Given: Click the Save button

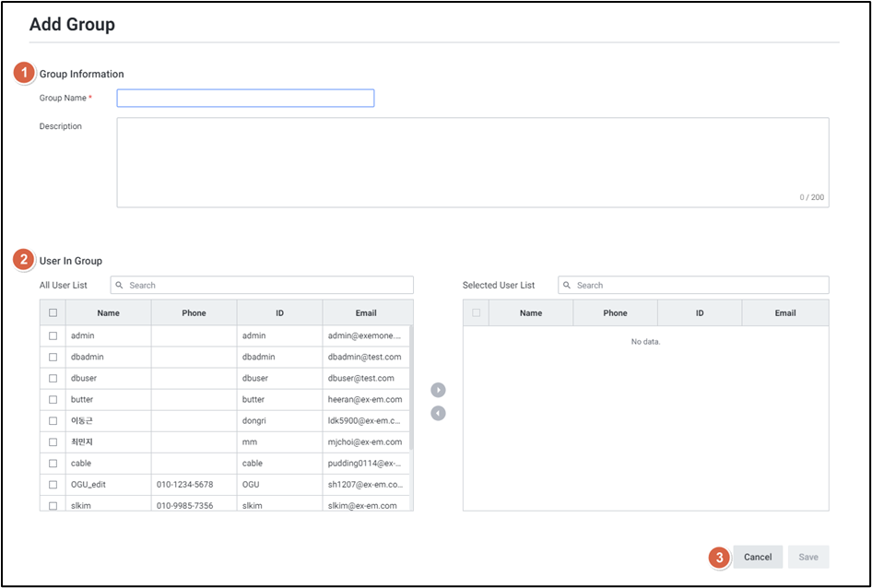Looking at the screenshot, I should [x=807, y=557].
